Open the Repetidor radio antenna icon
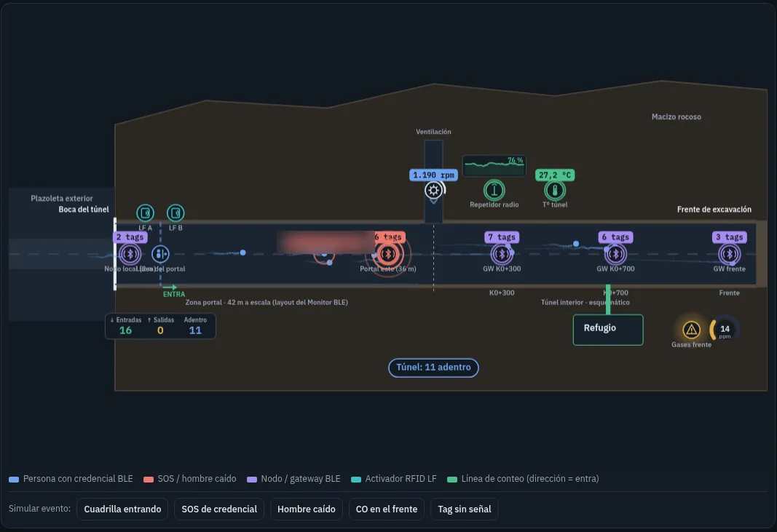Screen dimensions: 777x532 coord(494,190)
